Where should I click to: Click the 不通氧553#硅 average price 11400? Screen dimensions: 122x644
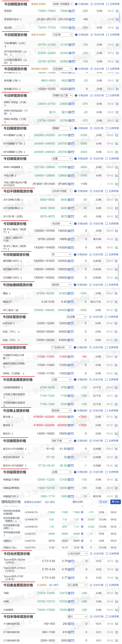click(63, 357)
